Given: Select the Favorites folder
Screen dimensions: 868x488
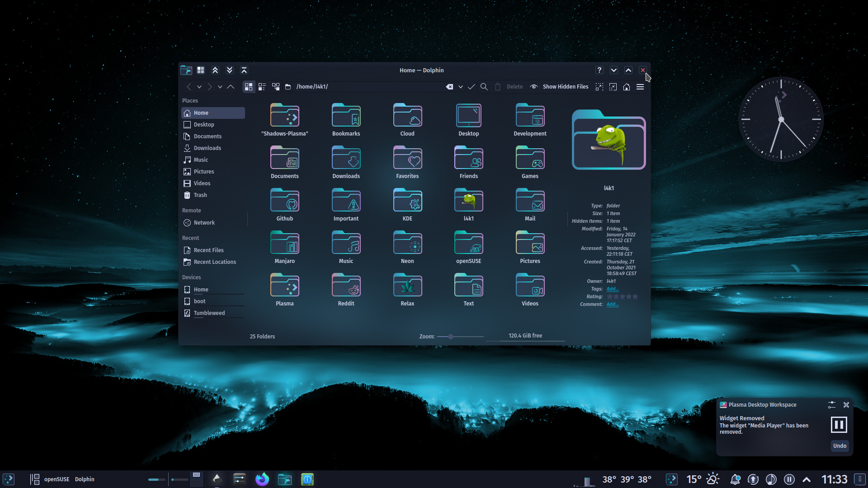Looking at the screenshot, I should pos(407,163).
